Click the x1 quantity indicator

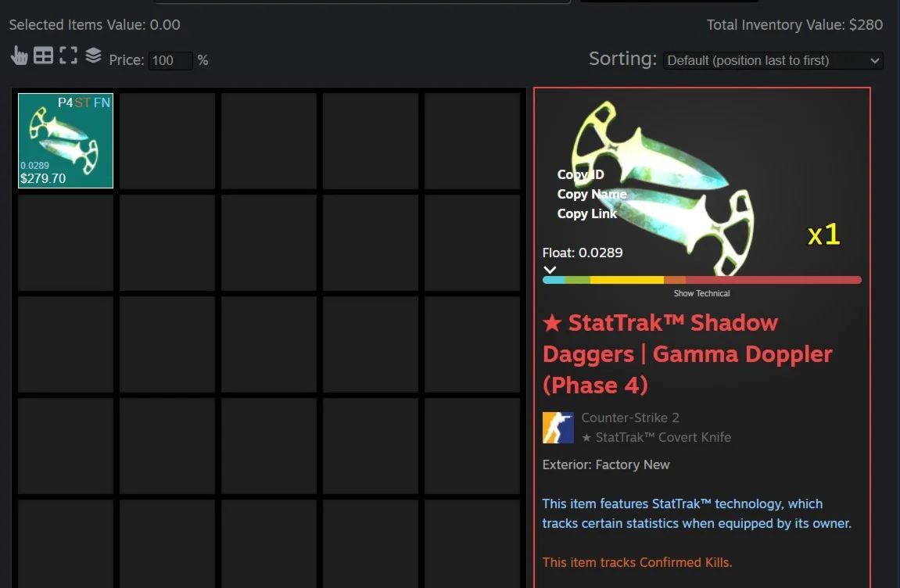tap(823, 234)
